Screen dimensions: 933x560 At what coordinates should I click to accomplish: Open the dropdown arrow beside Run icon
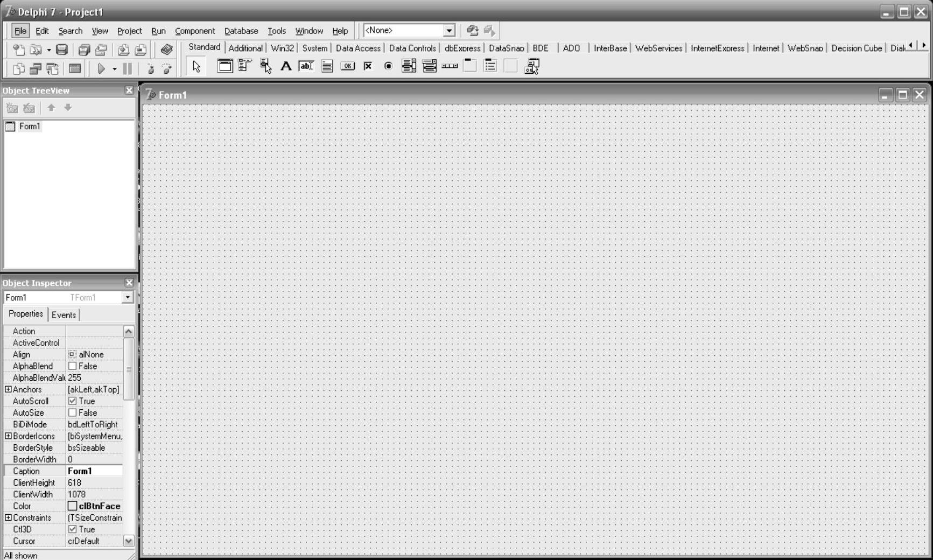tap(114, 69)
